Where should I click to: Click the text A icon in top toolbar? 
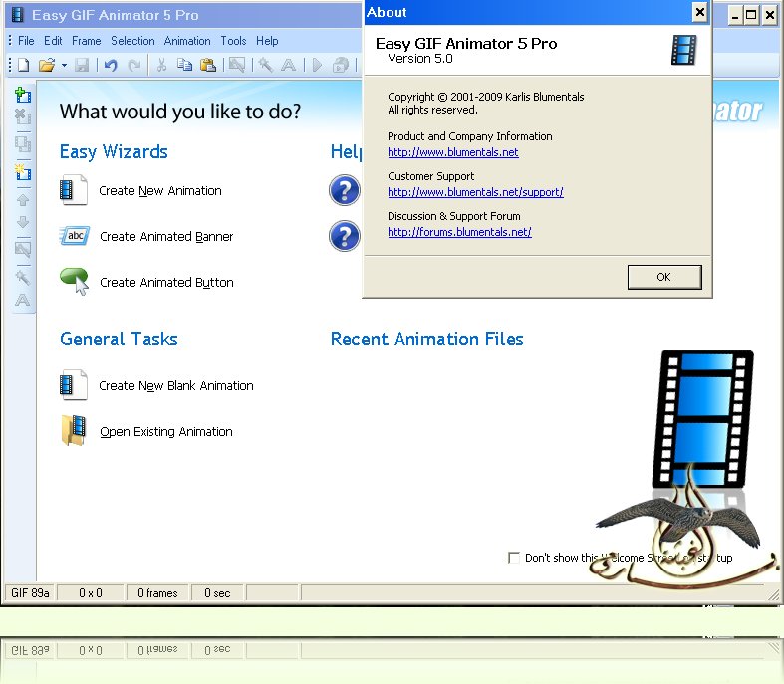[x=289, y=65]
